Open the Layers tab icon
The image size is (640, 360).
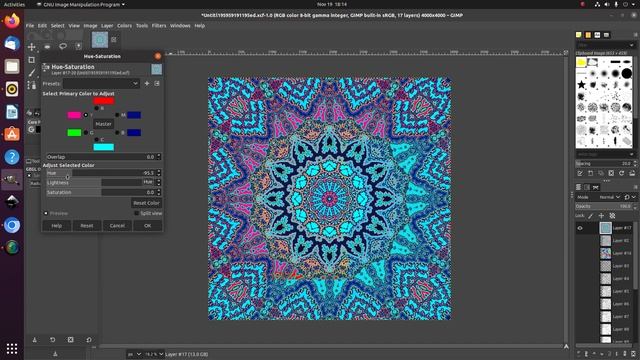tap(579, 187)
